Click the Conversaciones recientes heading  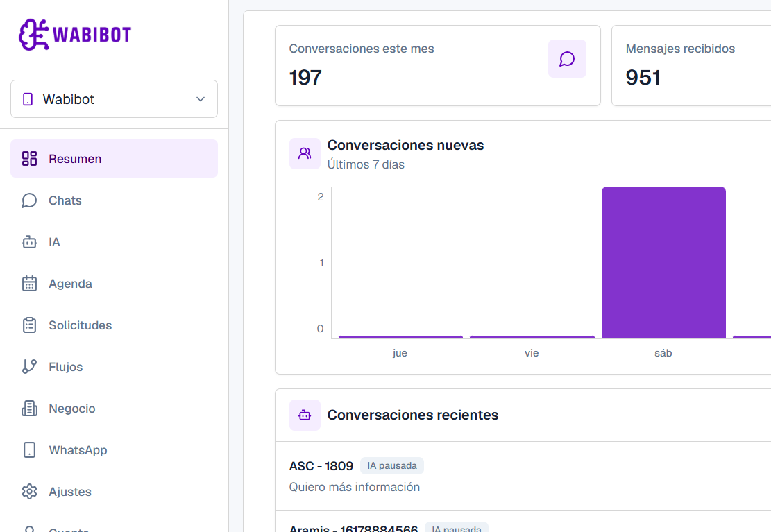point(413,415)
